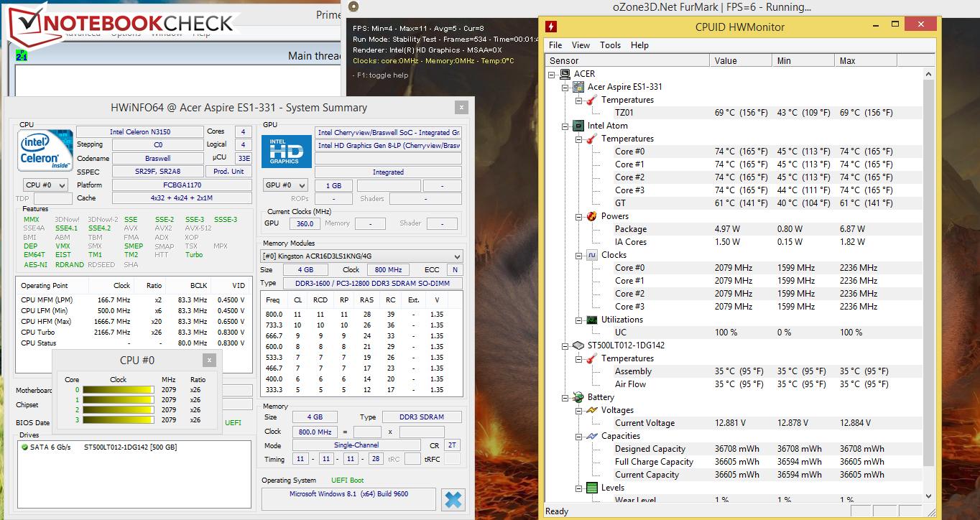Screen dimensions: 980x520
Task: Collapse the Powers node
Action: [x=578, y=216]
